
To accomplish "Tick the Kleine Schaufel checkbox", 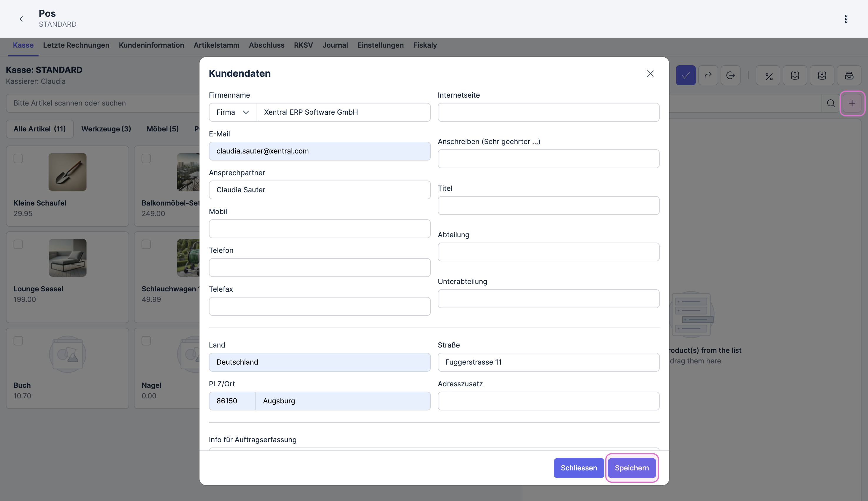I will coord(18,159).
